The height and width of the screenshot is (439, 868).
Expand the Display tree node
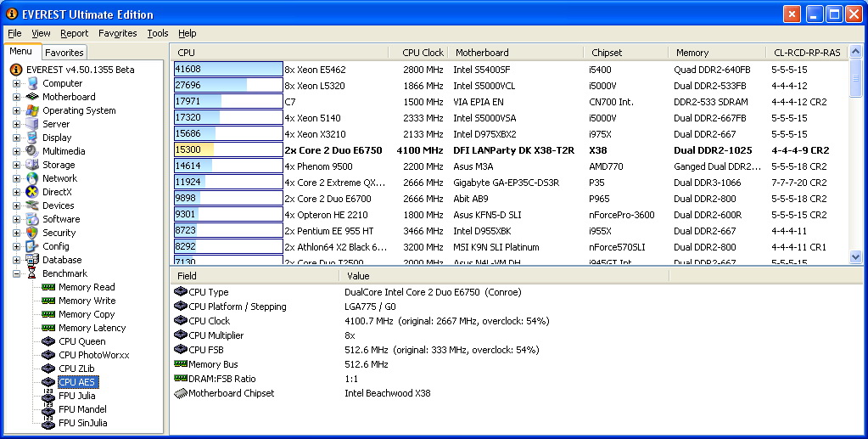click(x=17, y=138)
